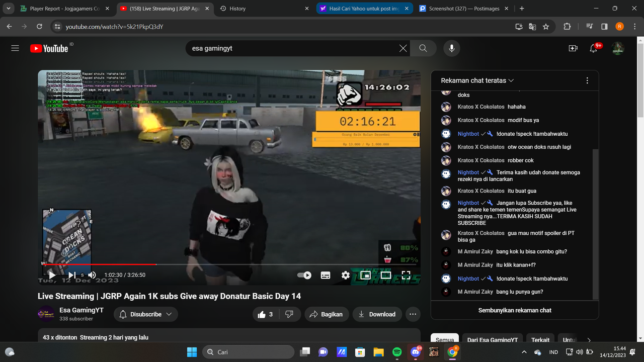
Task: Expand the video description box
Action: point(229,337)
